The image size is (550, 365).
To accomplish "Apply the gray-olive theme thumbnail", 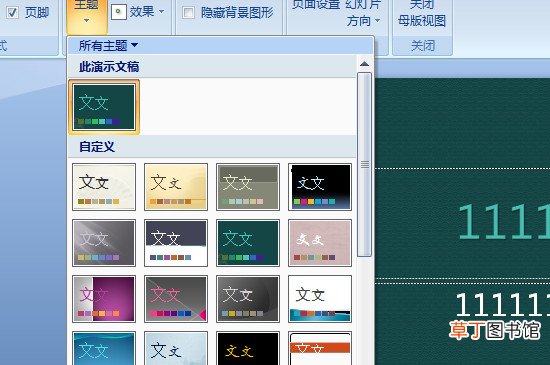I will (x=248, y=187).
